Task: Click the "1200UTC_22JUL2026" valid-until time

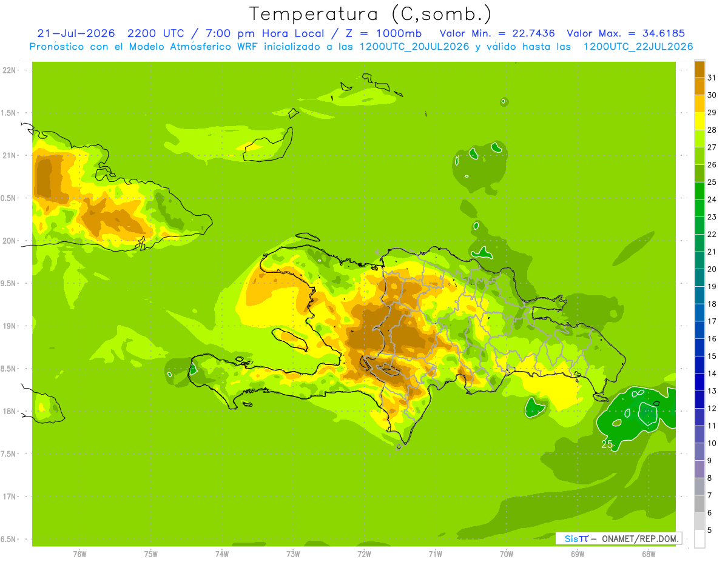Action: pyautogui.click(x=638, y=47)
